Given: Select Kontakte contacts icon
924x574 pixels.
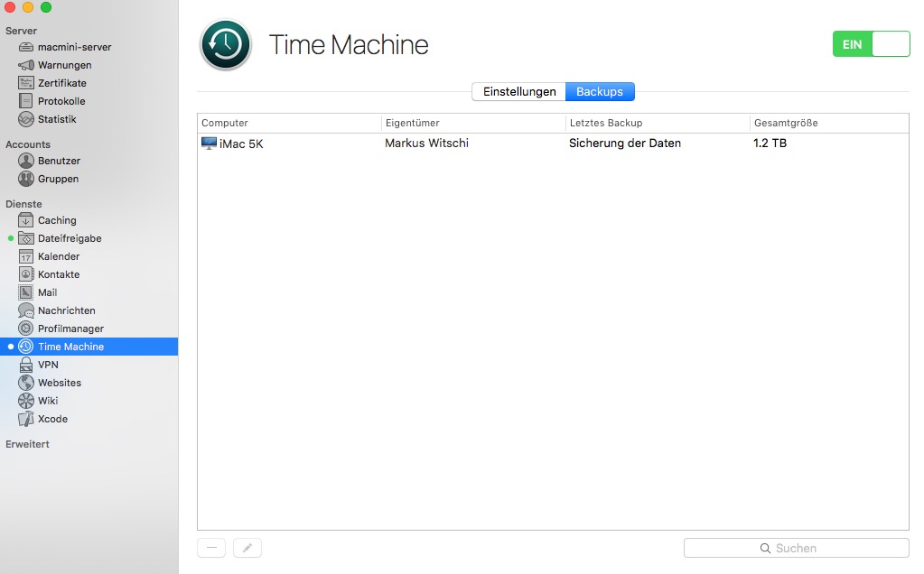Looking at the screenshot, I should 26,274.
